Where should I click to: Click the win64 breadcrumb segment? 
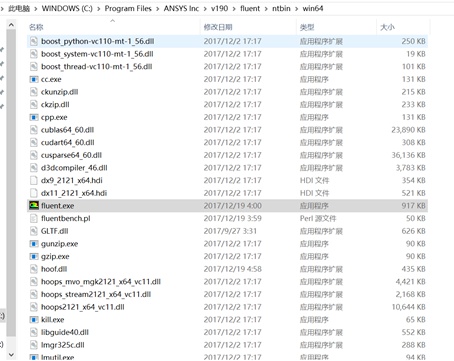point(313,9)
